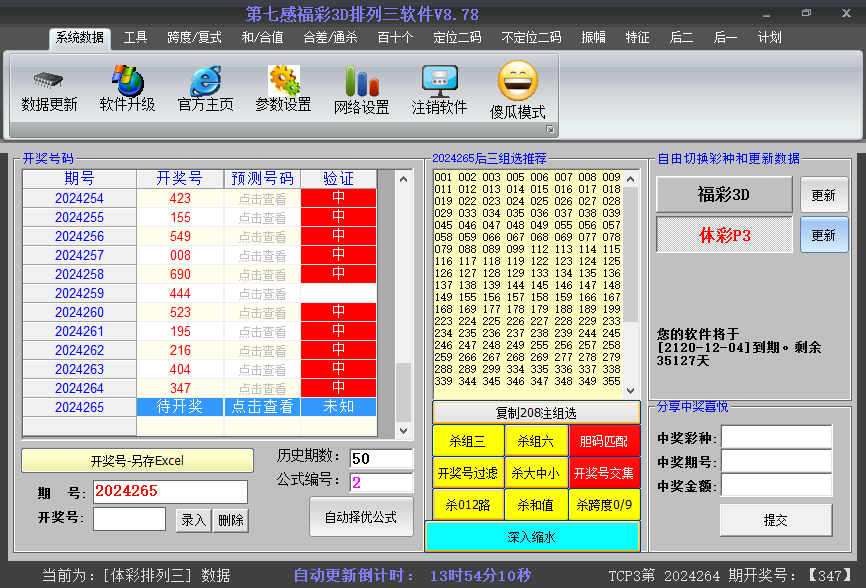The image size is (866, 588).
Task: Click the 注销软件 monitor icon
Action: tap(440, 81)
